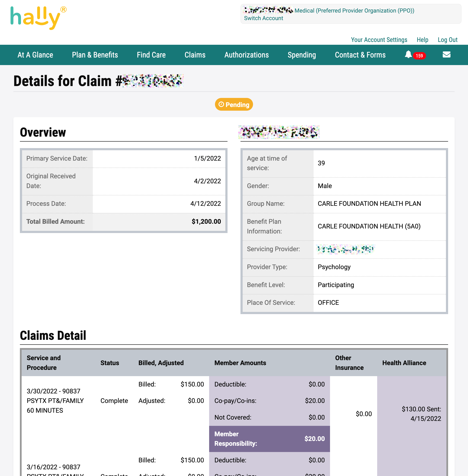Click Process Date value 4/12/2022
The image size is (468, 476).
[205, 204]
